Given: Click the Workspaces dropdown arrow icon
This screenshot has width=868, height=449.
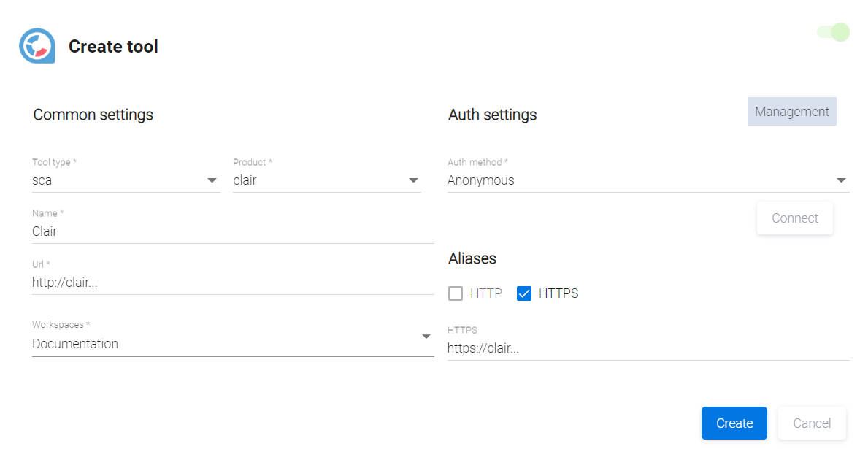Looking at the screenshot, I should pos(426,337).
